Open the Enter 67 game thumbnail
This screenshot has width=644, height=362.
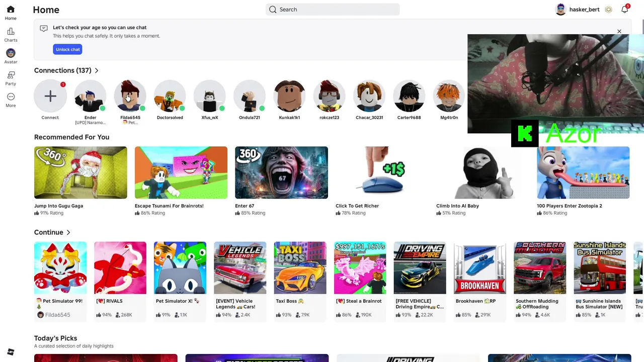pos(282,172)
